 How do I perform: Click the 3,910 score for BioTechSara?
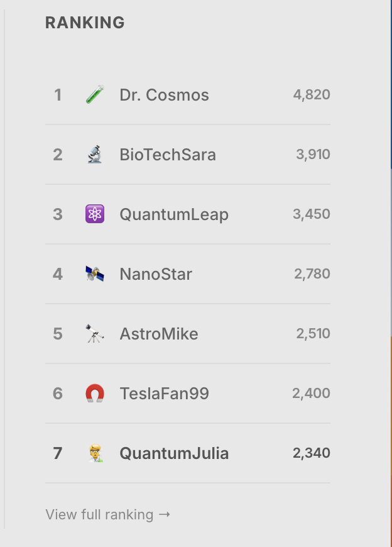(313, 155)
